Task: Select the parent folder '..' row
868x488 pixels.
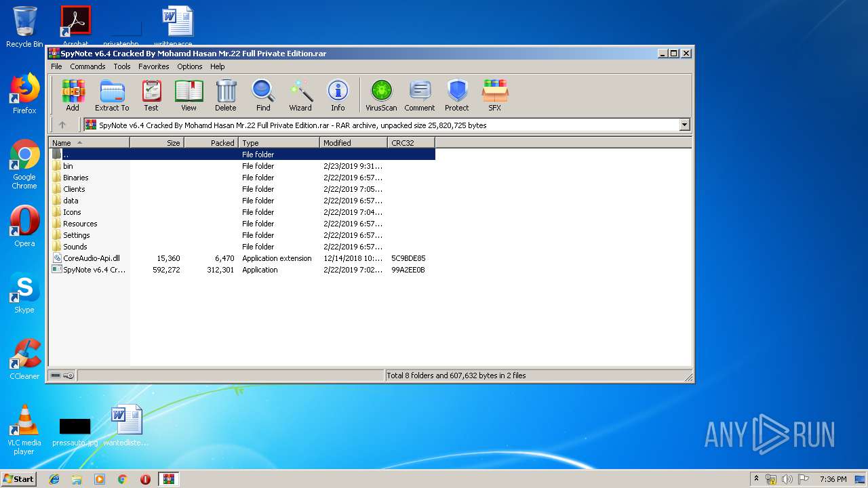Action: click(242, 155)
